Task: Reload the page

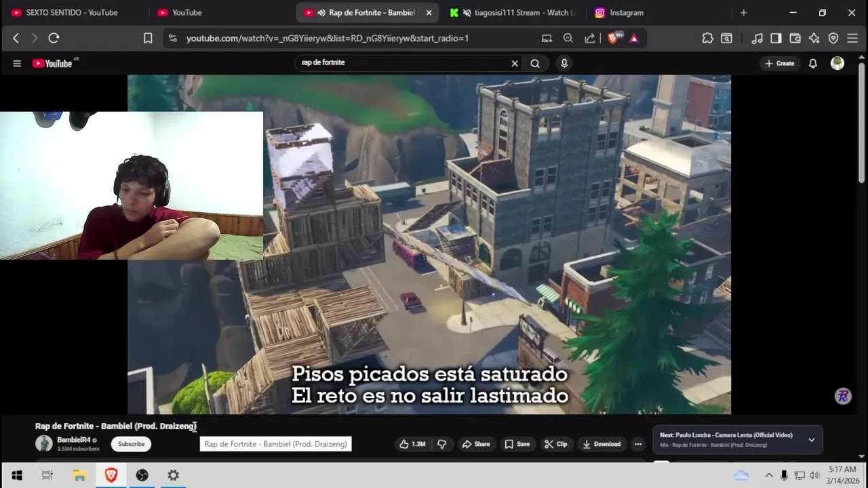Action: pos(54,39)
